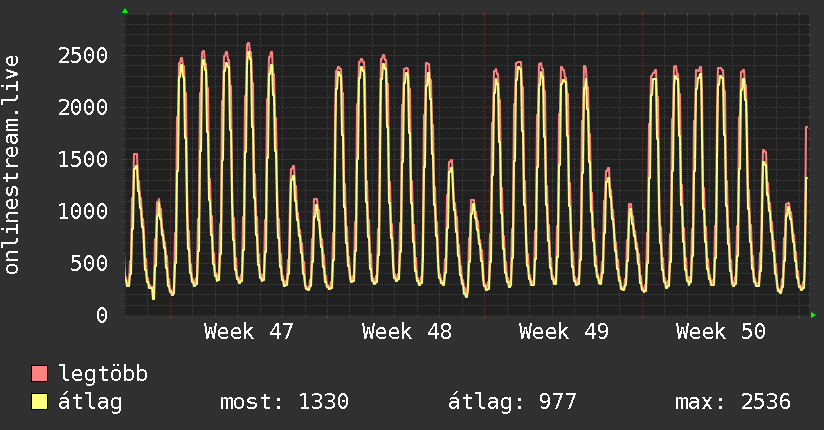Click the green arrow atop the y-axis

pos(125,11)
